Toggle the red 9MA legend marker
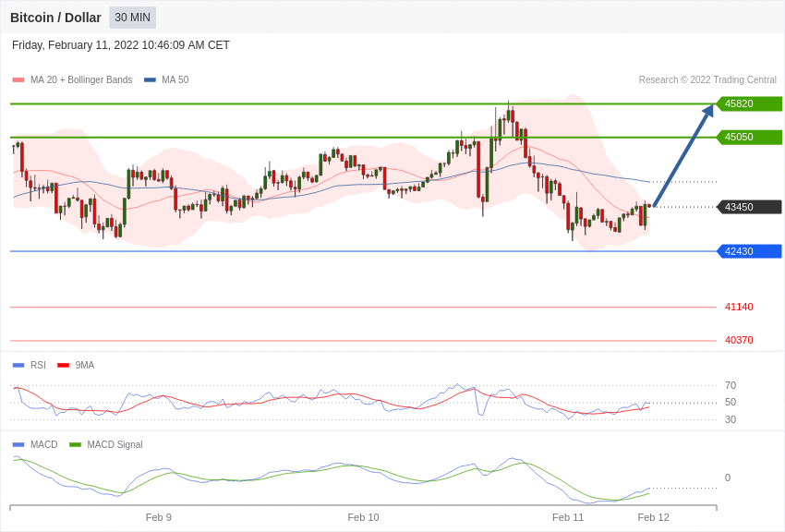The image size is (785, 532). pos(63,366)
